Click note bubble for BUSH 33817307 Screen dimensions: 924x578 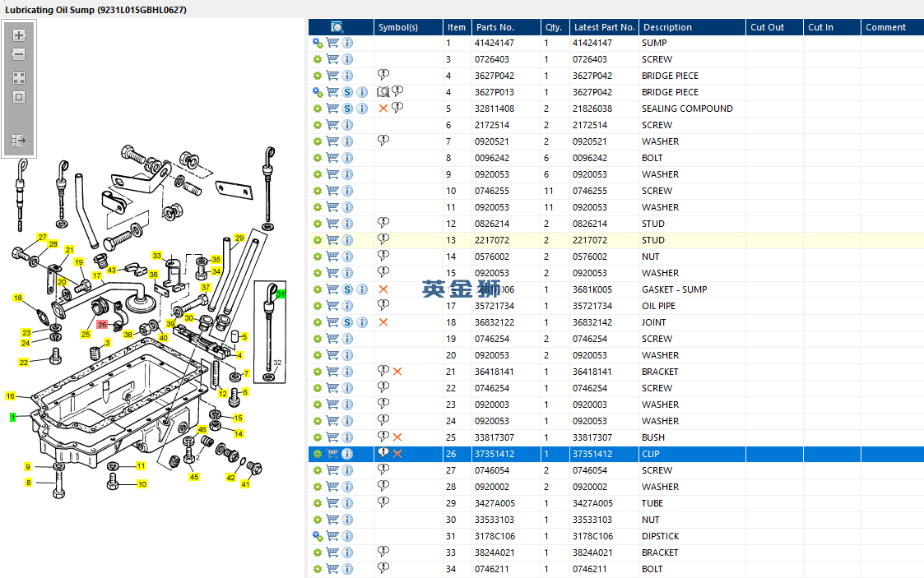click(x=383, y=436)
